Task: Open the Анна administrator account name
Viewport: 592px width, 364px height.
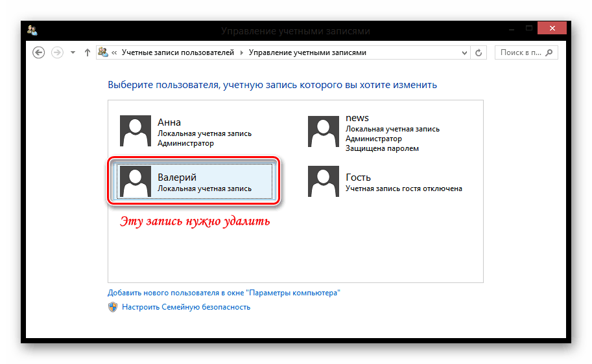Action: click(x=169, y=122)
